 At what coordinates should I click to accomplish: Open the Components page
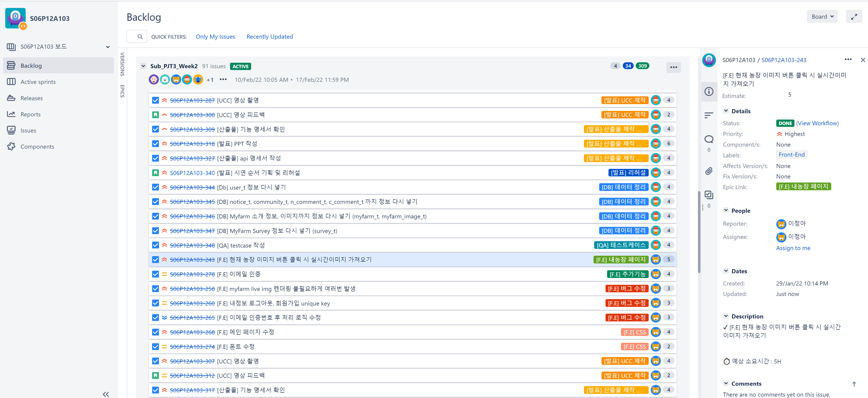[x=37, y=147]
